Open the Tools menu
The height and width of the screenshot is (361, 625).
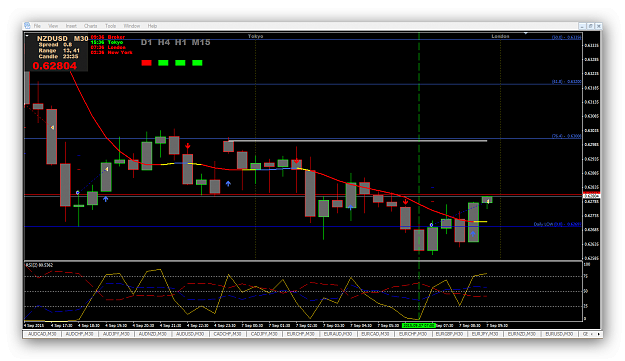[110, 26]
